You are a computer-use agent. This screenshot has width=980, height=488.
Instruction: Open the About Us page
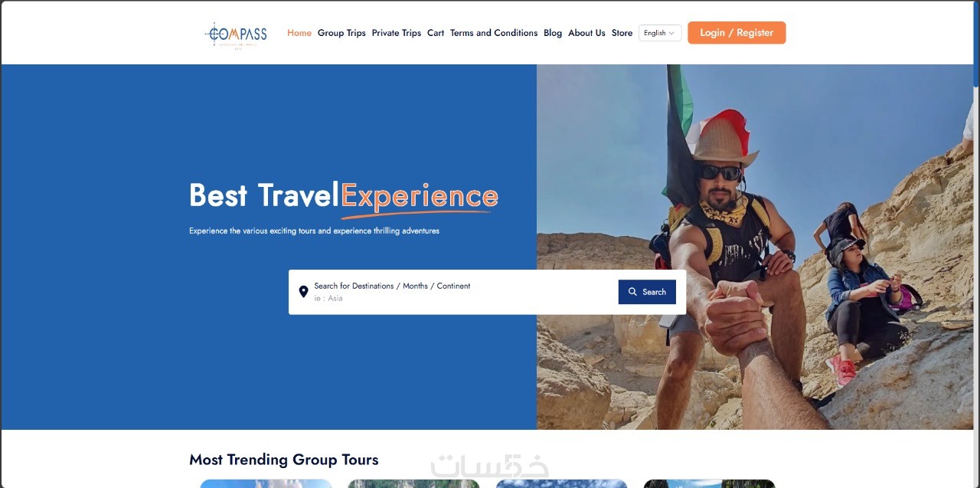[x=586, y=33]
